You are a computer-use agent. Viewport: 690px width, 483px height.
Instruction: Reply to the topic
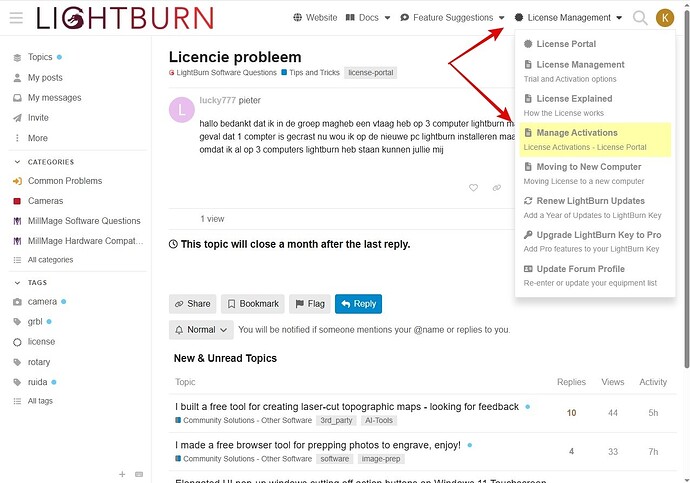coord(358,304)
